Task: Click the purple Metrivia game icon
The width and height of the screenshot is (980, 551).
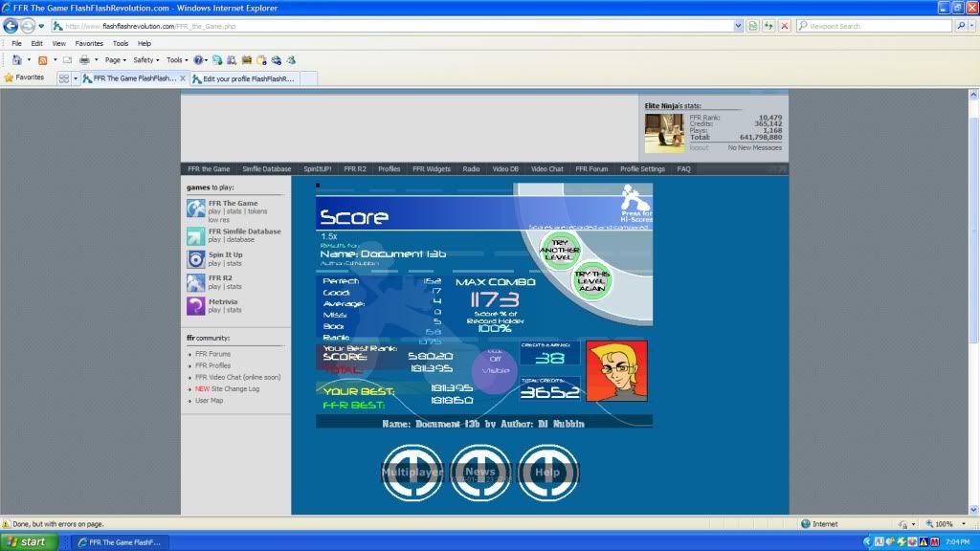Action: click(x=195, y=305)
